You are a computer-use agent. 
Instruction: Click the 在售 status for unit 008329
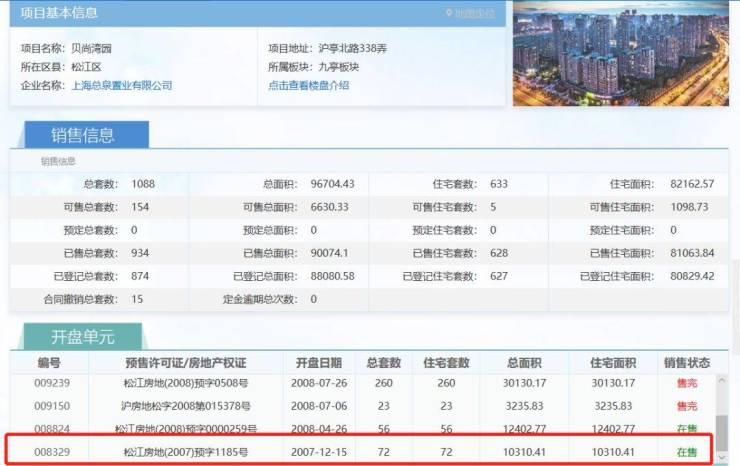point(686,452)
